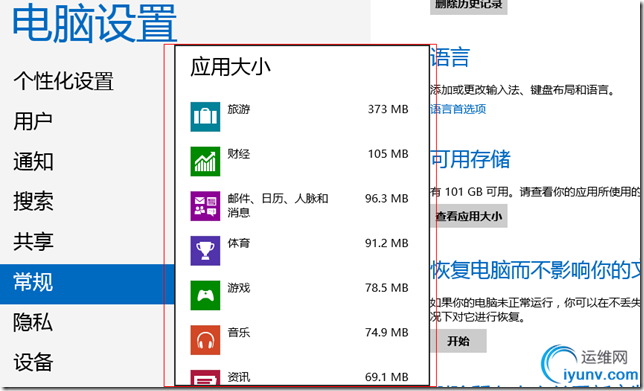Select 邮件、日历、人脉和消息 entry text

pyautogui.click(x=278, y=205)
